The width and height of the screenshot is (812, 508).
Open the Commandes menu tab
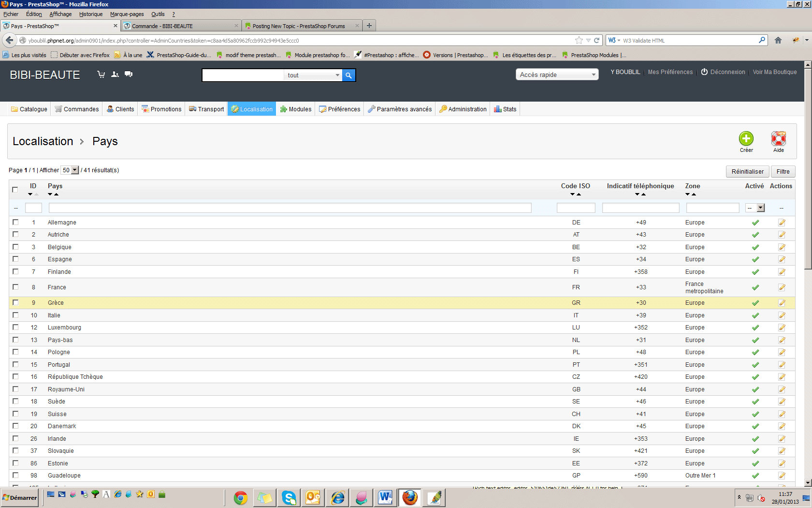pos(76,109)
